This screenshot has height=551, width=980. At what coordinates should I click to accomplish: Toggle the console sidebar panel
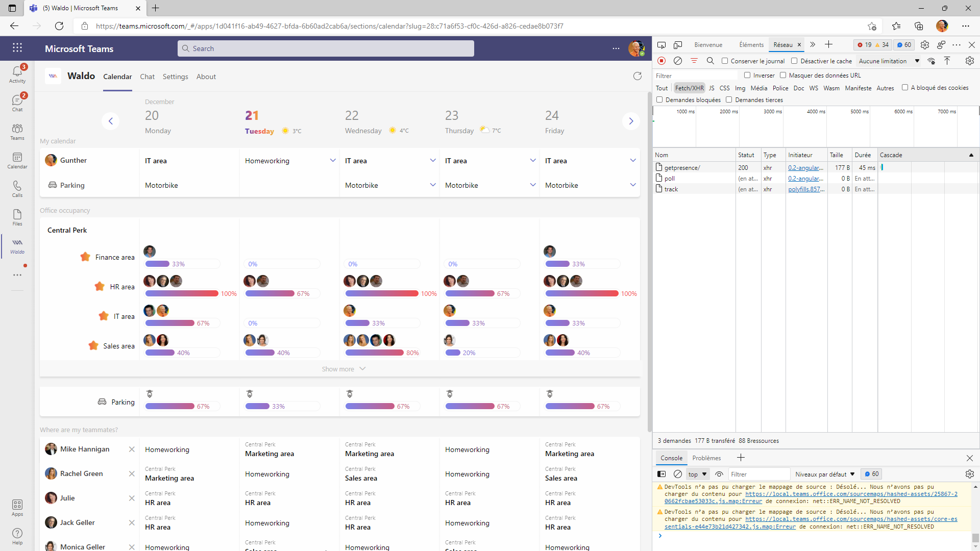(661, 474)
